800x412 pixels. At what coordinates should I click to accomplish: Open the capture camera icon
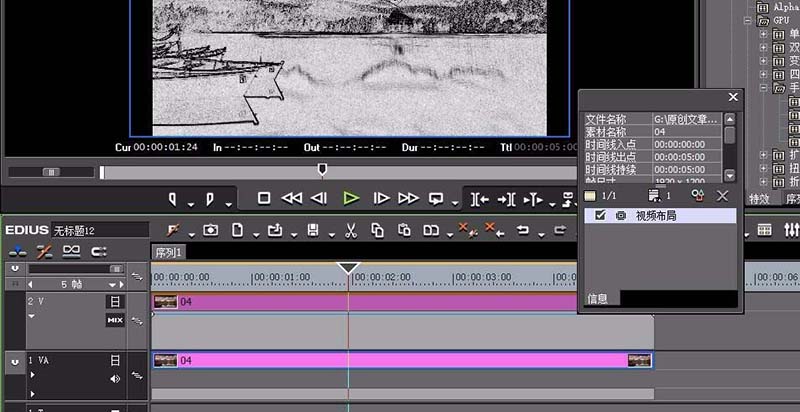point(210,230)
